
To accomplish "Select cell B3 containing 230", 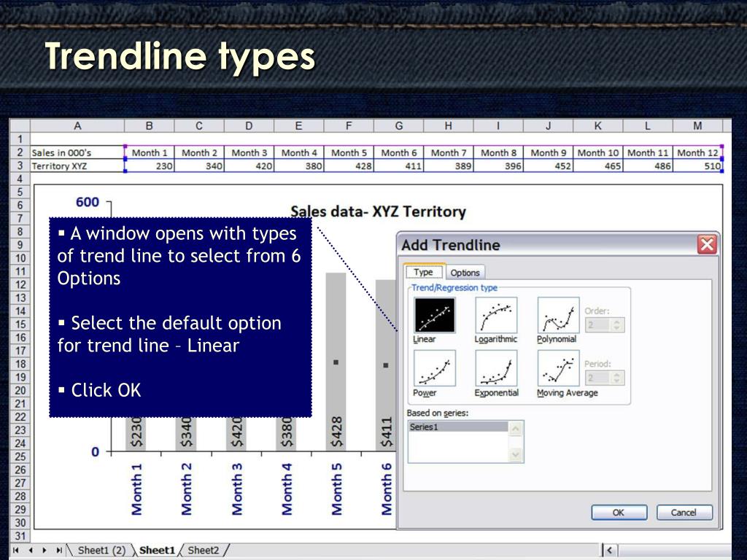I will (150, 166).
